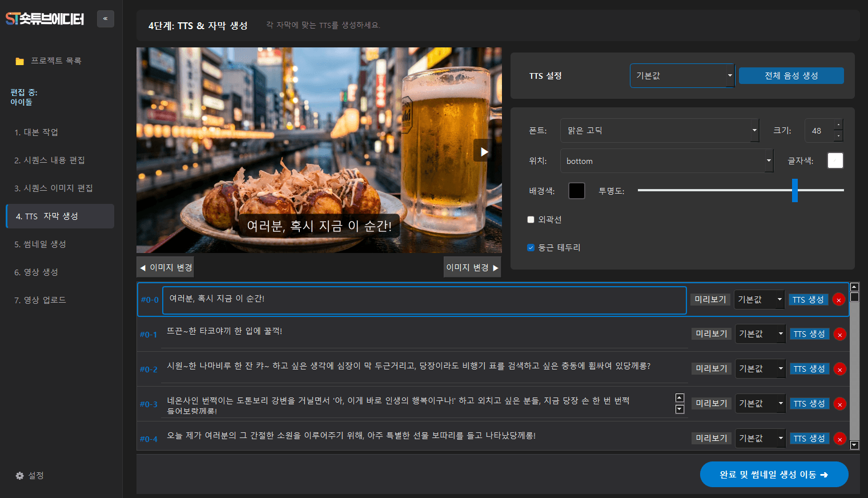Generate TTS for subtitle #0-1
868x498 pixels.
point(809,334)
